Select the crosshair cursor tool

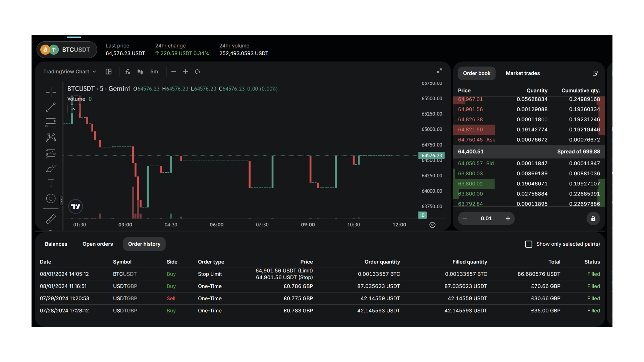[51, 92]
